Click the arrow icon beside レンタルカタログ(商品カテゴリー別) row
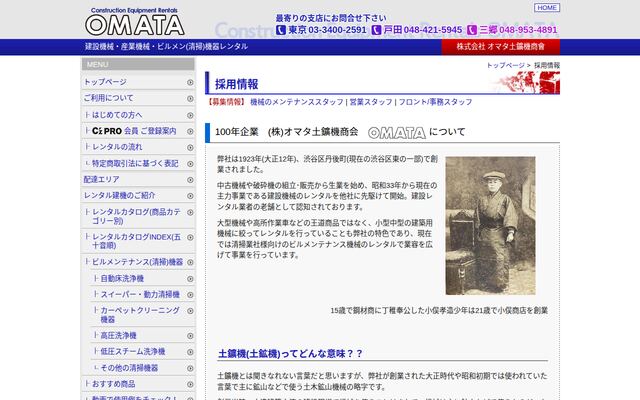This screenshot has width=640, height=400. pyautogui.click(x=190, y=213)
